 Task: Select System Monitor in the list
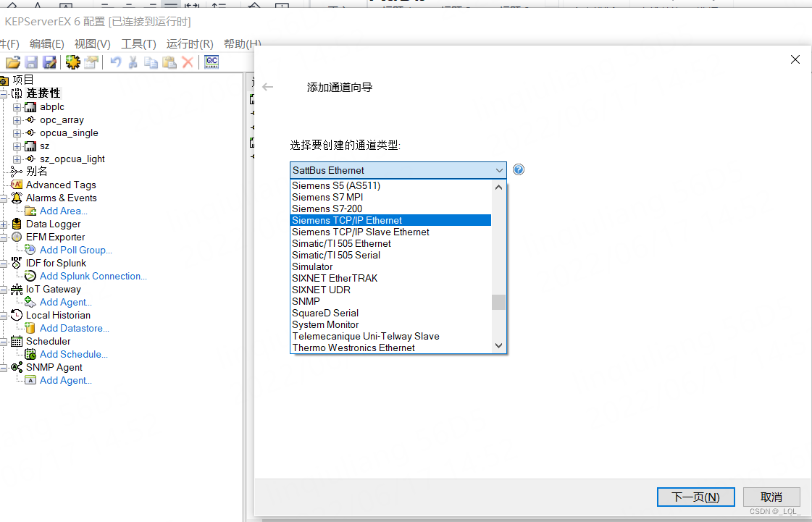click(x=391, y=324)
